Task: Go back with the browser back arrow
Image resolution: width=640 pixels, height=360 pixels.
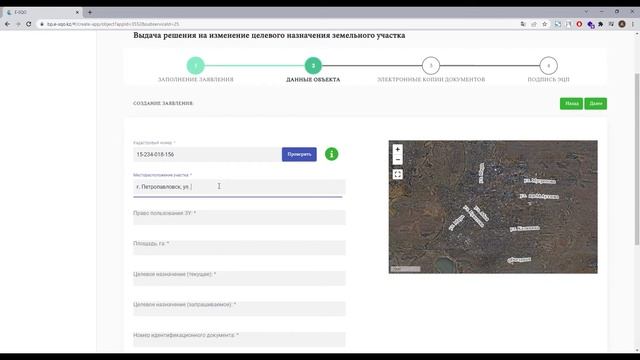Action: tap(7, 24)
